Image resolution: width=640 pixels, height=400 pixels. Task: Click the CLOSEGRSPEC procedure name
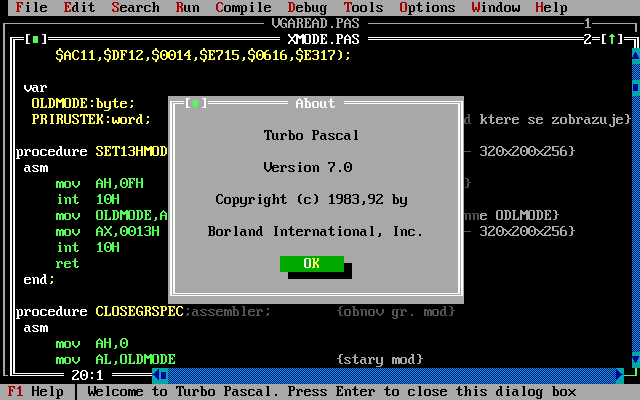click(x=139, y=311)
